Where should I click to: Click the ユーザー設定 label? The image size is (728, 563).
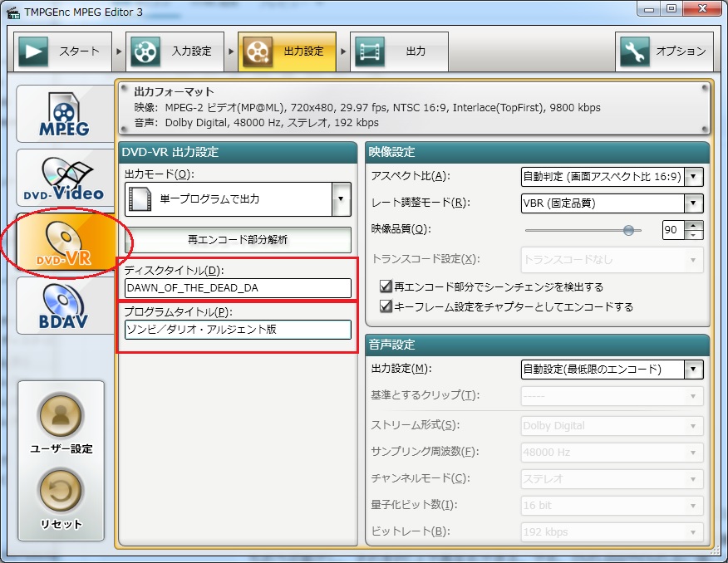coord(61,449)
